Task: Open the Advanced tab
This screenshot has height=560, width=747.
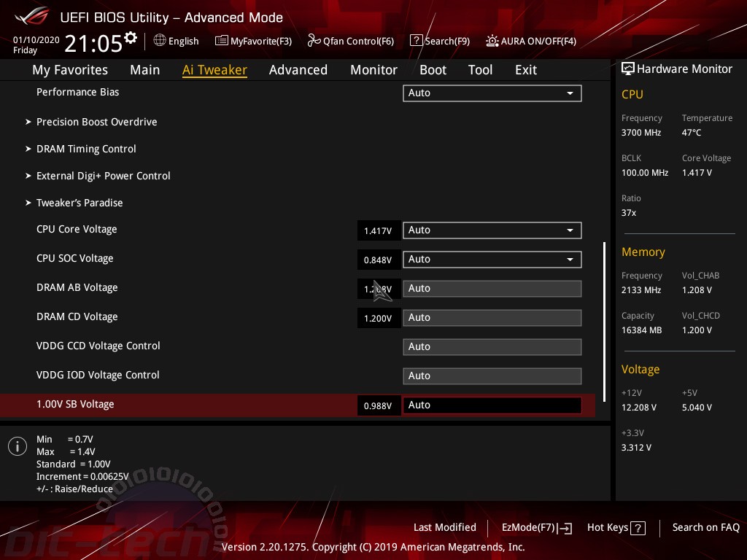Action: 298,70
